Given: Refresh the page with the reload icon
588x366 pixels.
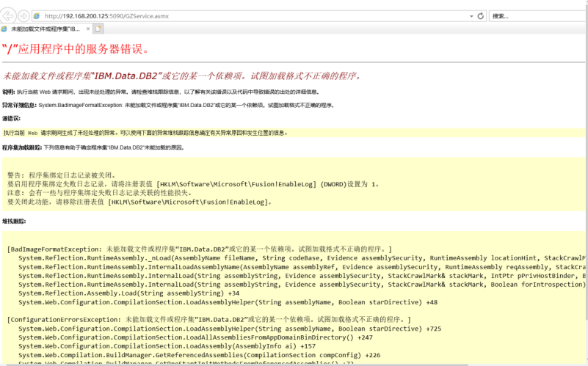Looking at the screenshot, I should pyautogui.click(x=480, y=16).
